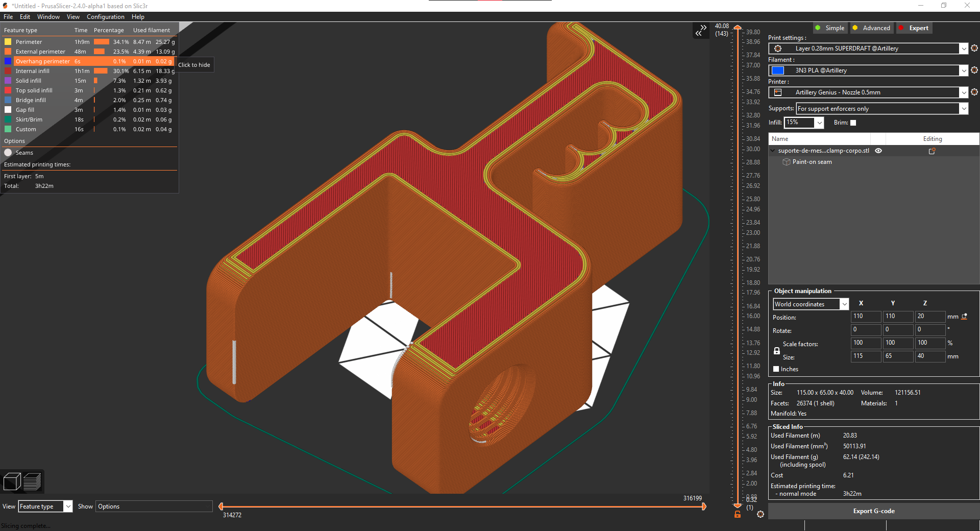Click Size Z input field showing 40

pyautogui.click(x=930, y=356)
